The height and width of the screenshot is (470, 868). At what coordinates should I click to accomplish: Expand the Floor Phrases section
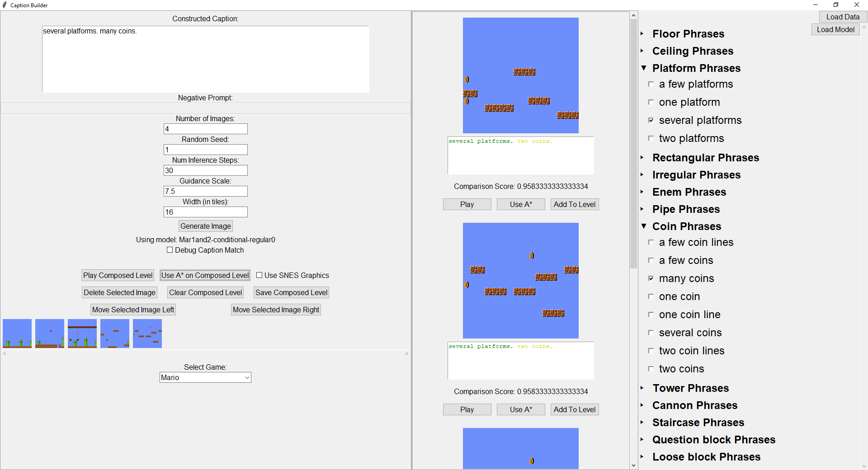[642, 33]
